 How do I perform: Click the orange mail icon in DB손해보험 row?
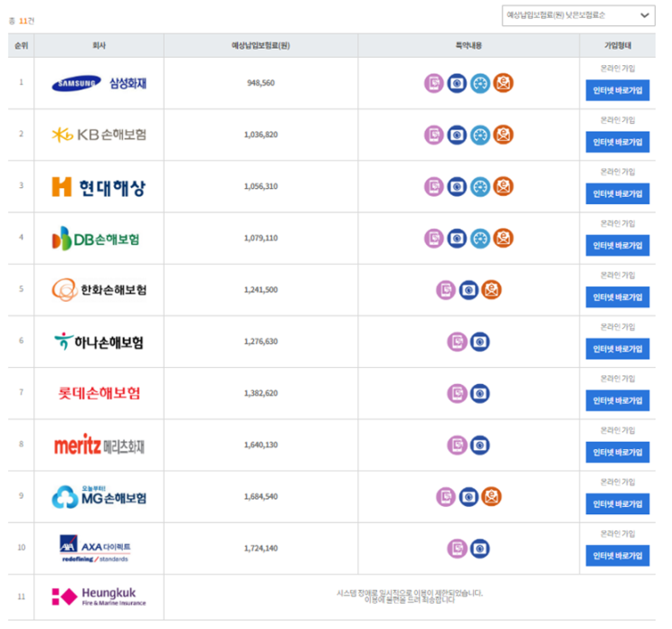pos(503,238)
